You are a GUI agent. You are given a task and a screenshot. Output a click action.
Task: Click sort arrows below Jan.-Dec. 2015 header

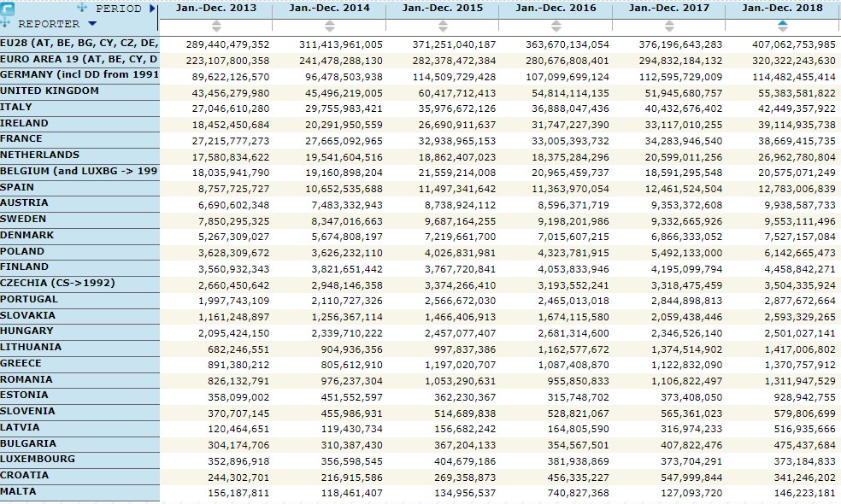point(443,26)
